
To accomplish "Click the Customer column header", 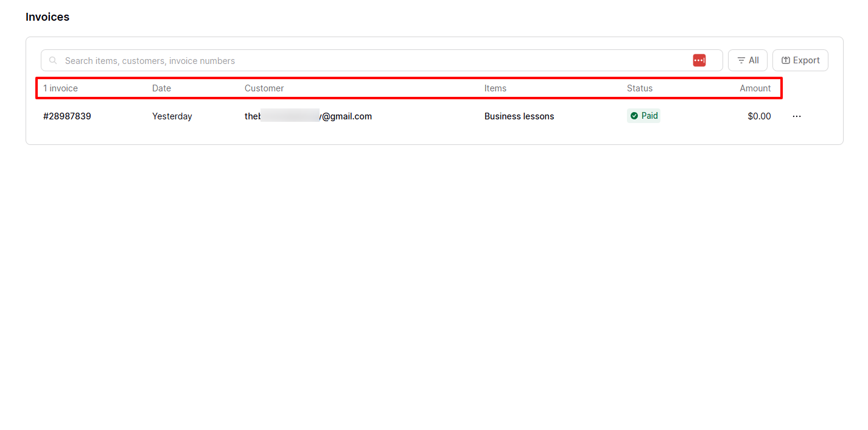I will tap(264, 88).
